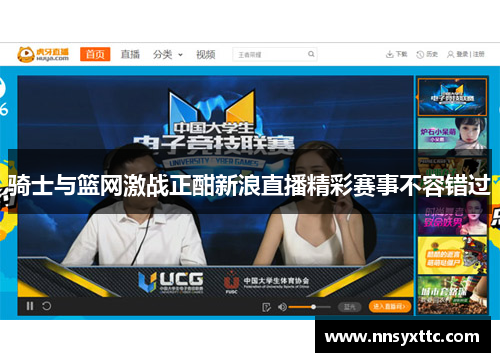
Task: Click the magnifier search icon
Action: [x=311, y=54]
